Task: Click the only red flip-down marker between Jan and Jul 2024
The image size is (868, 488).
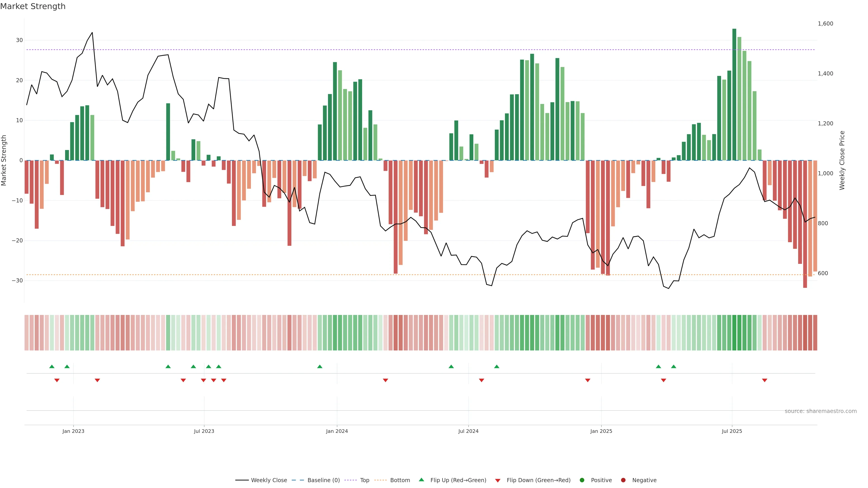Action: click(x=385, y=380)
